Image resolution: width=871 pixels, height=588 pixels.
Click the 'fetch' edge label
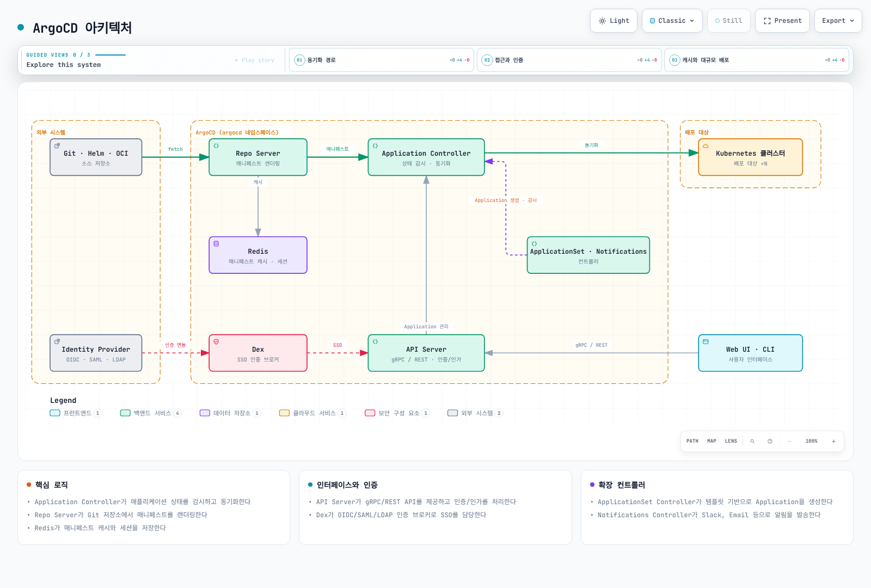click(x=175, y=149)
